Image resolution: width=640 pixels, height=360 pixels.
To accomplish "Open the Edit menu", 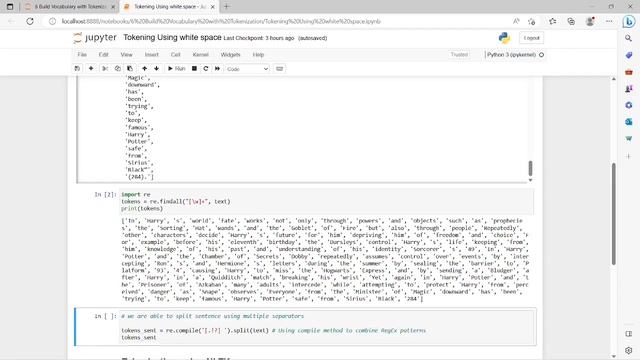I will point(104,55).
